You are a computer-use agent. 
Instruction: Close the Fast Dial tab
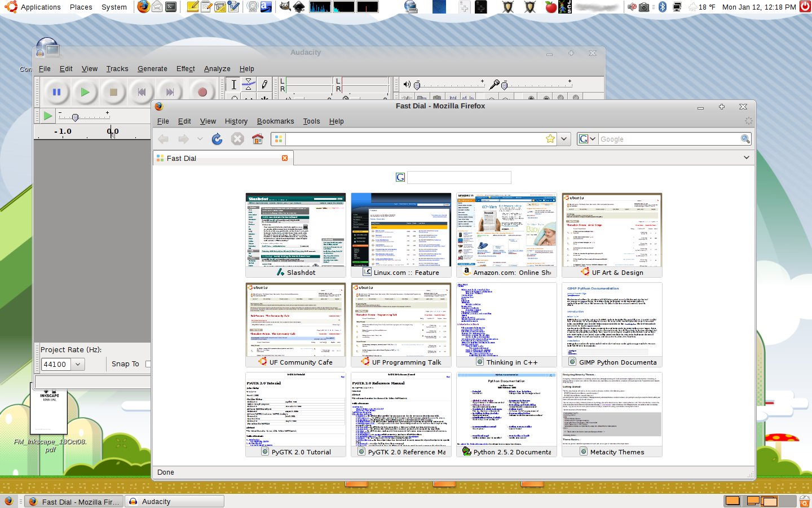coord(285,158)
